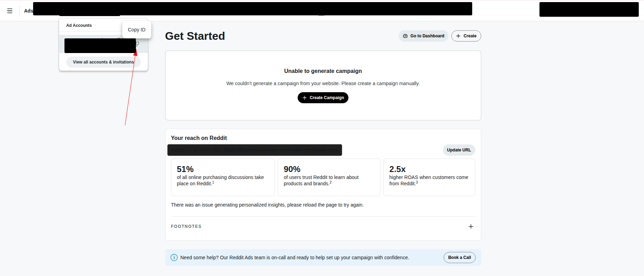Click the Go to Dashboard button

(x=423, y=36)
